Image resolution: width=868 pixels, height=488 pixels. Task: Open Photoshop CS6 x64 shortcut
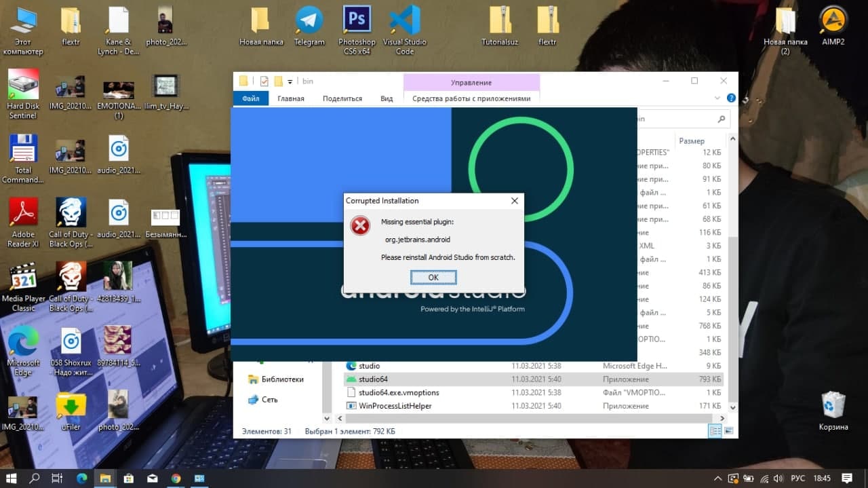pyautogui.click(x=357, y=31)
